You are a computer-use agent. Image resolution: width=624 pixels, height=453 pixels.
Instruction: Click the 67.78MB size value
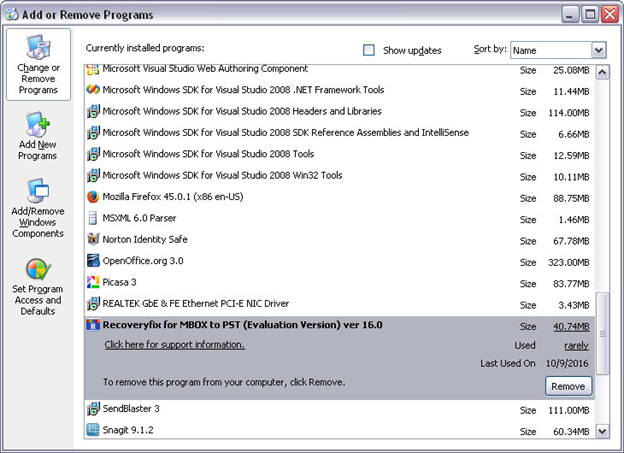(x=571, y=241)
